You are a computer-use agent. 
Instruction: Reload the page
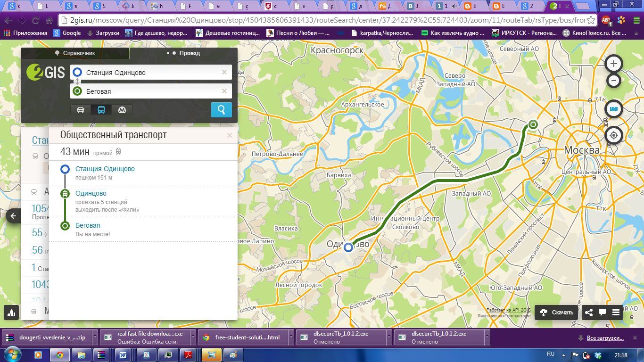tap(35, 21)
